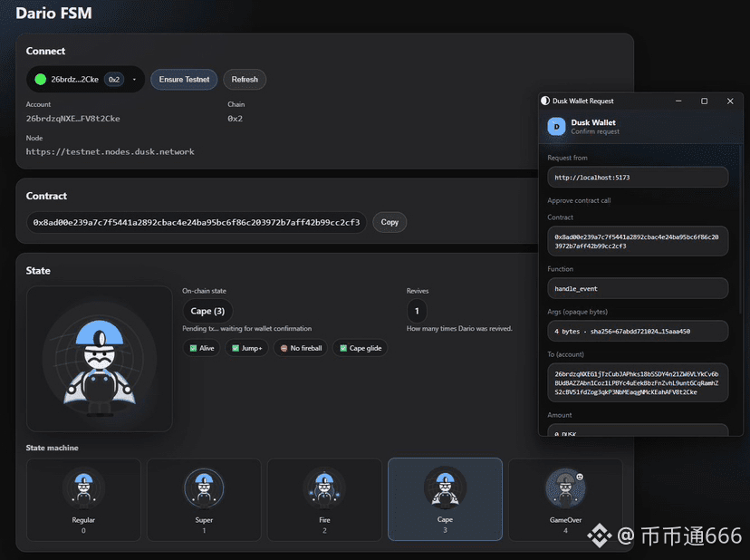Toggle the Alive status chip
The image size is (750, 560).
(x=201, y=348)
